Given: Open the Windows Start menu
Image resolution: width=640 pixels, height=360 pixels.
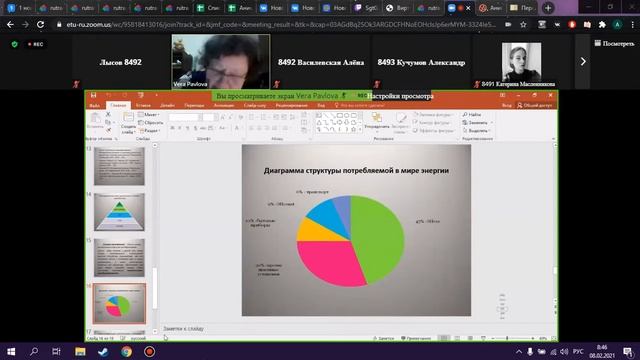Looking at the screenshot, I should coord(11,351).
